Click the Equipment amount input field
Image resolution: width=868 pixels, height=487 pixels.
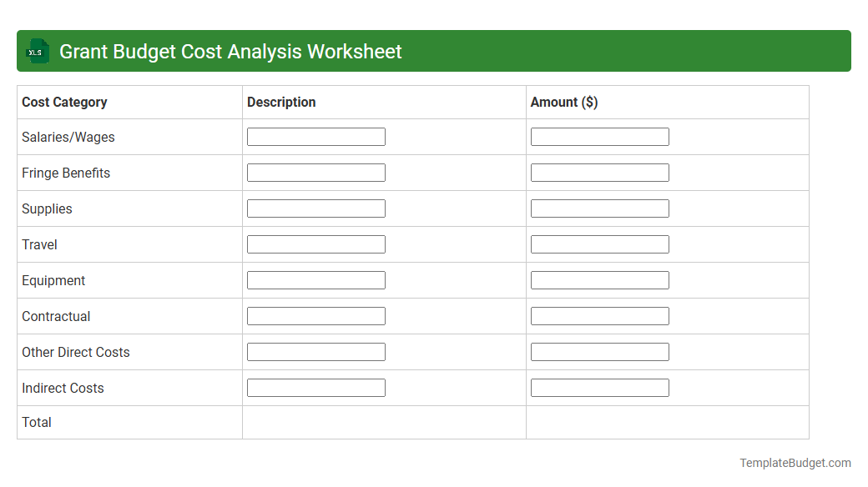tap(599, 279)
